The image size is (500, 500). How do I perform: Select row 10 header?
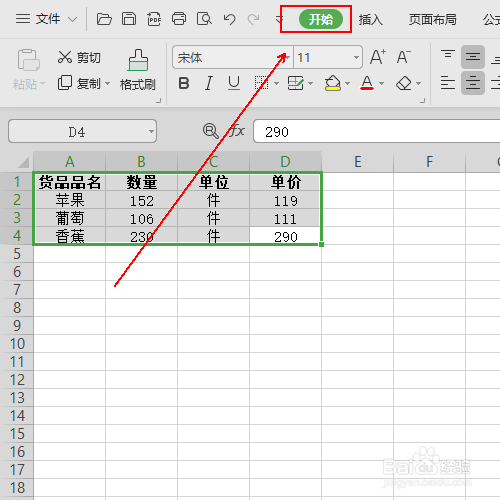(x=17, y=344)
